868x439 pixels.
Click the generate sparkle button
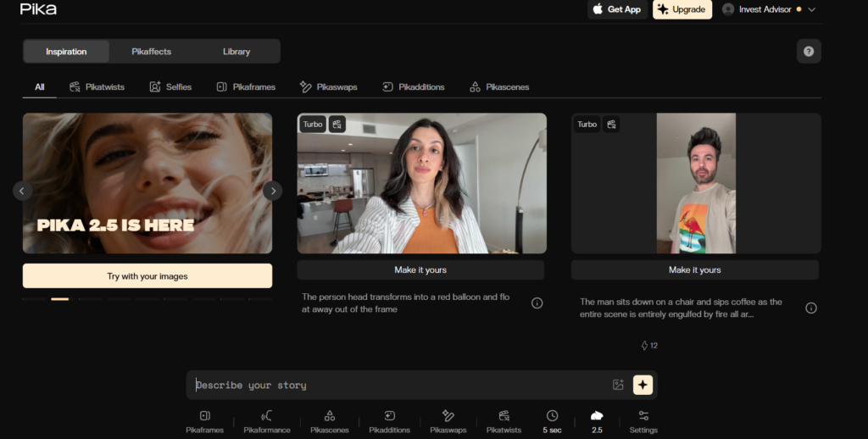point(643,385)
